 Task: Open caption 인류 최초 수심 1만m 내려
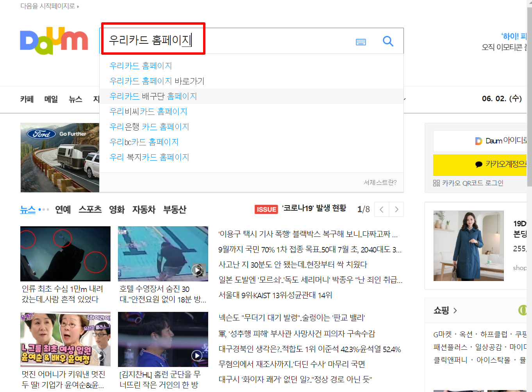coord(62,294)
